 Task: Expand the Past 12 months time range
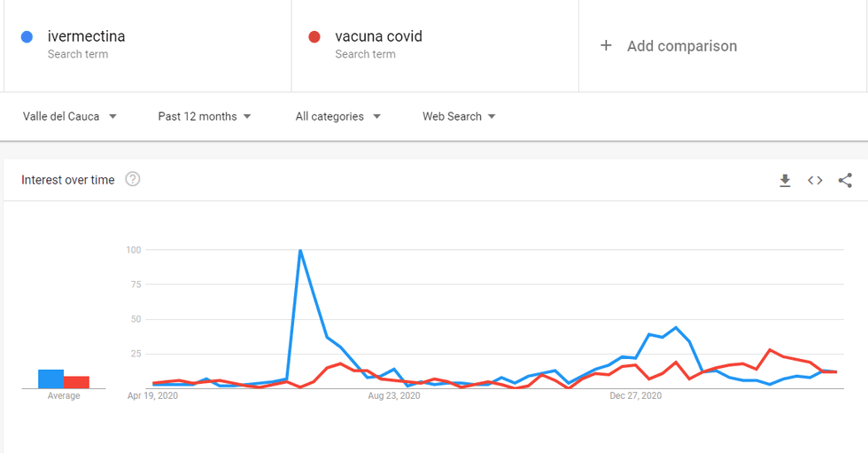[205, 116]
